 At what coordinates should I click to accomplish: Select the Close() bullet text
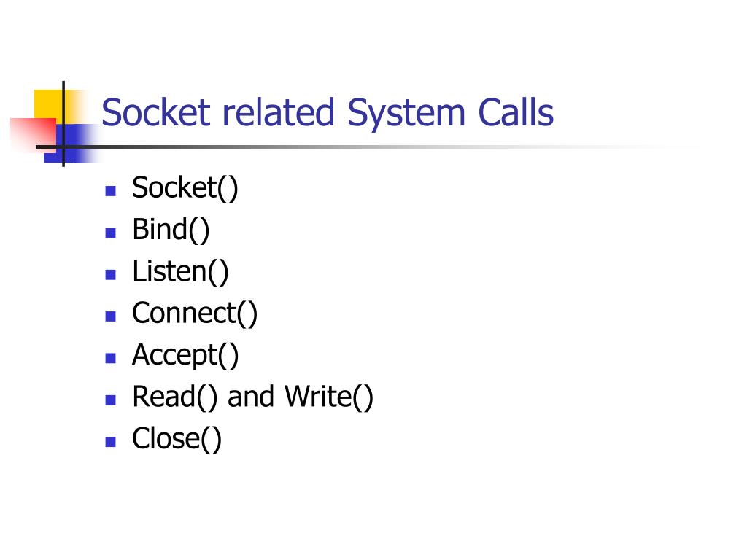click(177, 438)
